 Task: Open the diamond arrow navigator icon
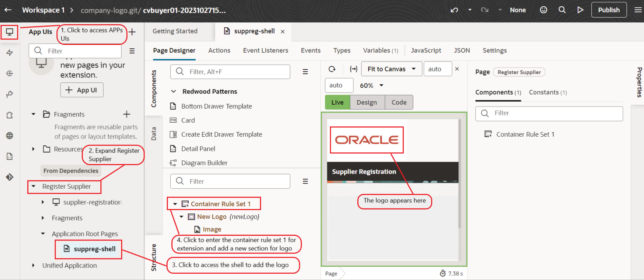click(9, 177)
